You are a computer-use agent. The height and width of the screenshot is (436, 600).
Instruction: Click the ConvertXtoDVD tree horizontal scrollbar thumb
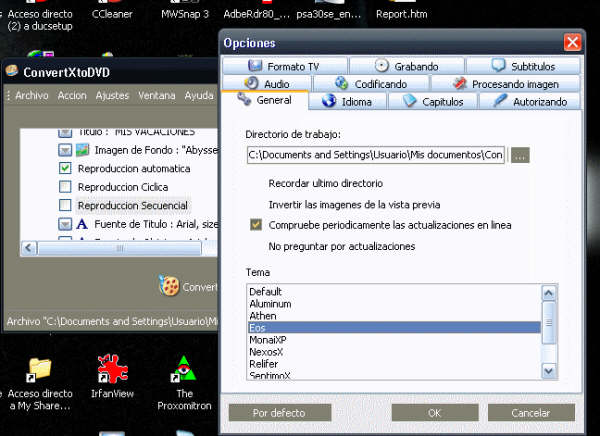point(120,248)
